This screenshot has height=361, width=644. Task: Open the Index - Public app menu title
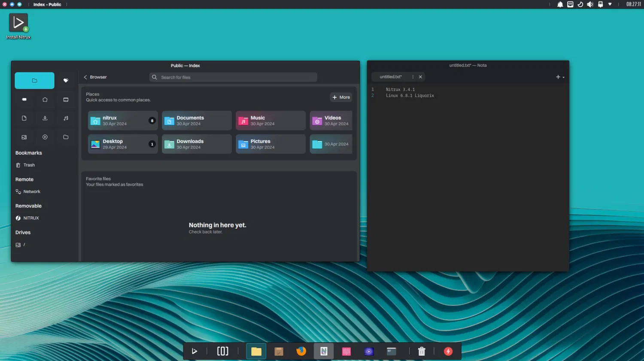click(x=47, y=4)
